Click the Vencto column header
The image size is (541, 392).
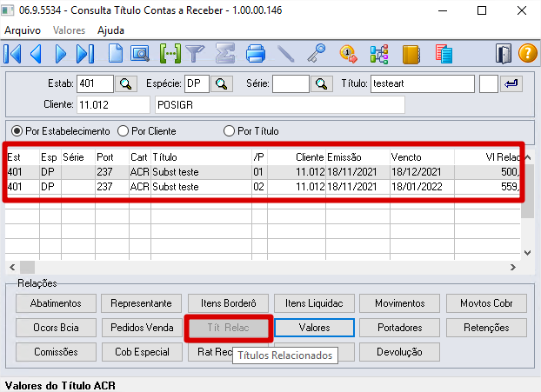tap(422, 157)
